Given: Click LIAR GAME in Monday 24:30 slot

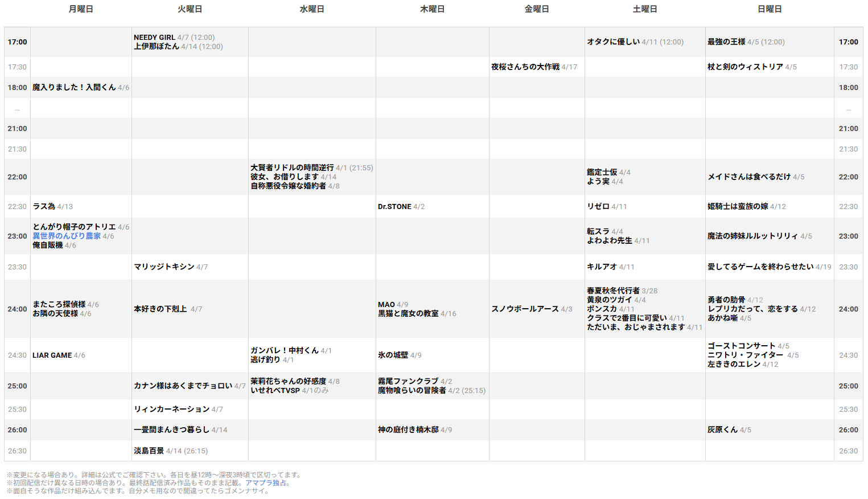Looking at the screenshot, I should coord(52,355).
